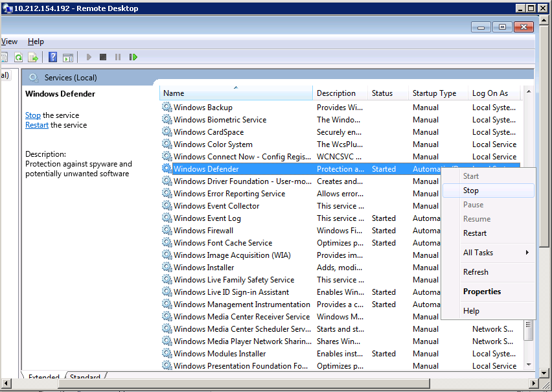Image resolution: width=552 pixels, height=392 pixels.
Task: Sort by the Startup Type column header
Action: click(438, 93)
